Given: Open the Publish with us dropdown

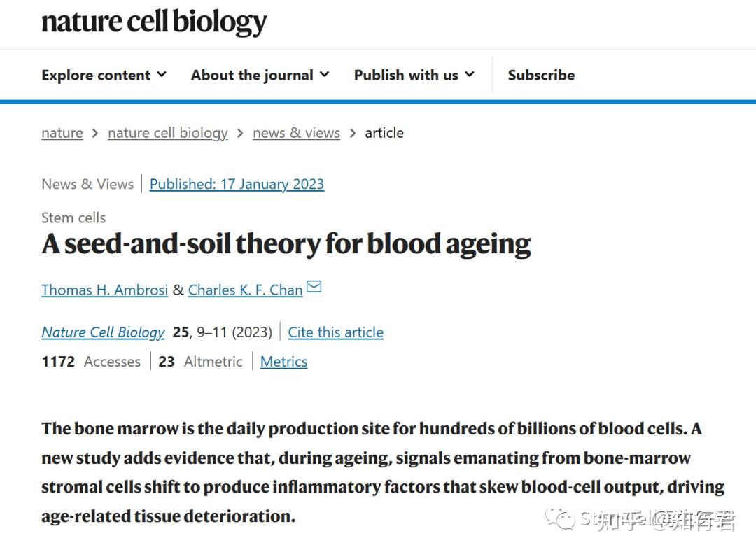Looking at the screenshot, I should pos(406,75).
